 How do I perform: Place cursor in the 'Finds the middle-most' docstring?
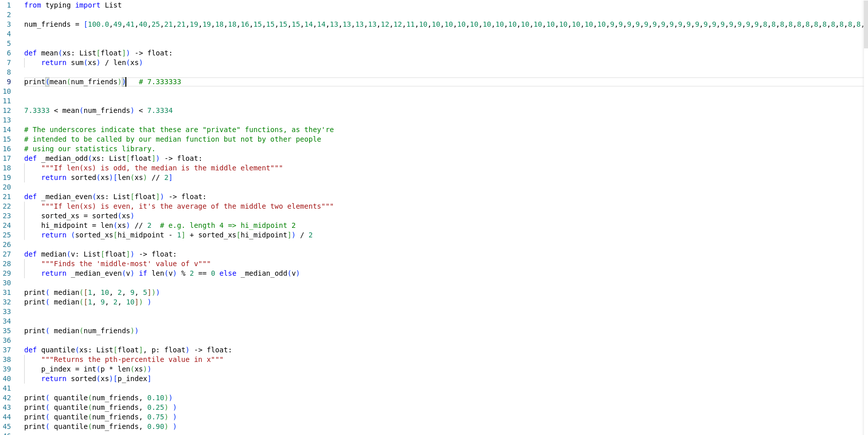pyautogui.click(x=126, y=264)
